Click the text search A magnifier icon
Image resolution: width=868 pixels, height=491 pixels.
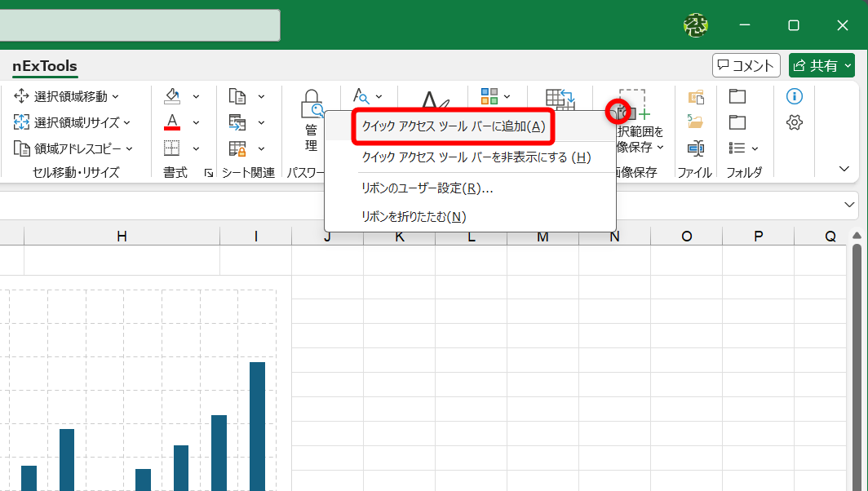361,96
